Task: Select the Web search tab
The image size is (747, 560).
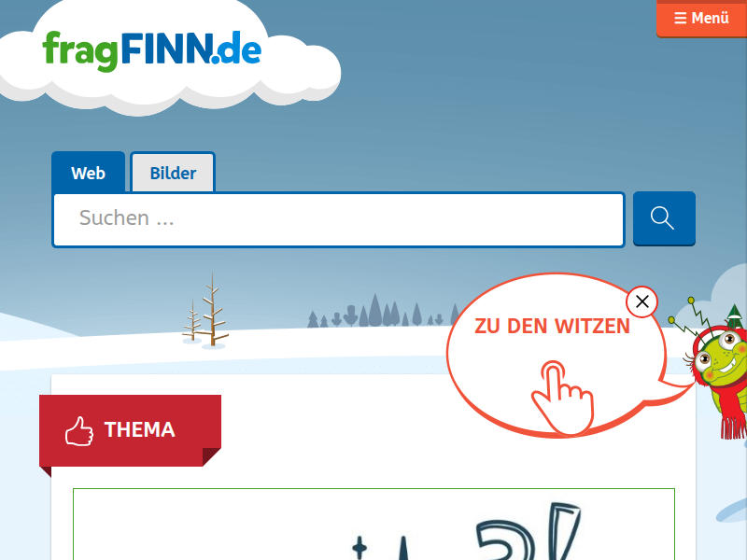Action: click(88, 173)
